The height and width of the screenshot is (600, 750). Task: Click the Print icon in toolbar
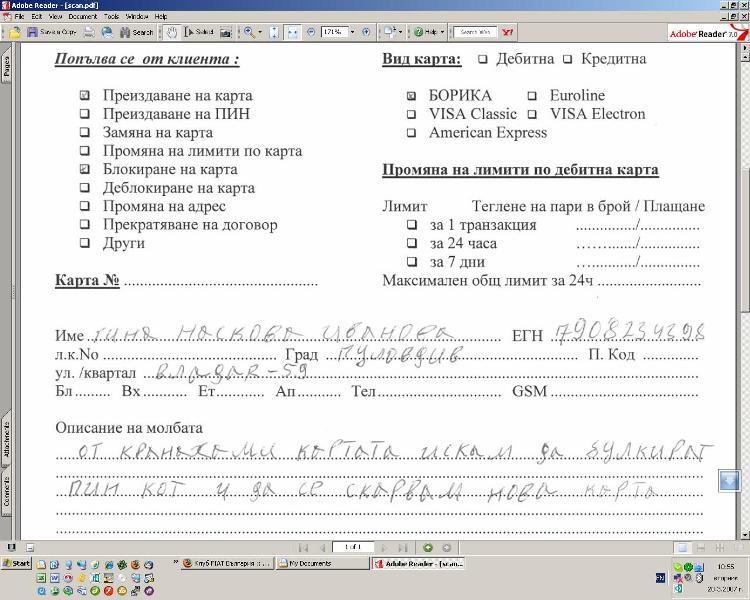tap(90, 32)
